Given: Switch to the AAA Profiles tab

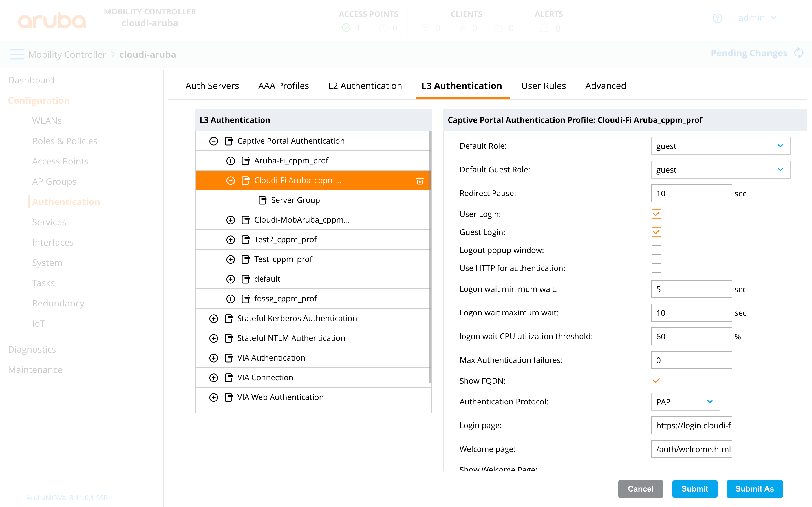Looking at the screenshot, I should click(283, 86).
